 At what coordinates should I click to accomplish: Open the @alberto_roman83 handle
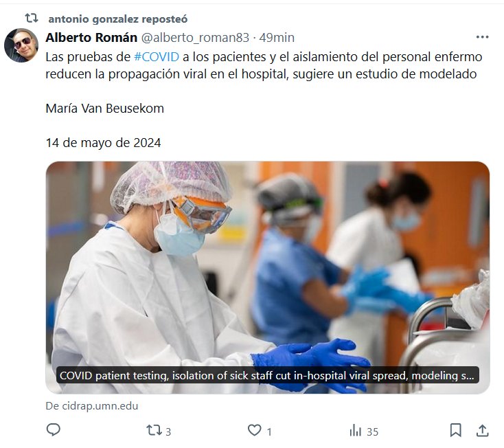196,38
